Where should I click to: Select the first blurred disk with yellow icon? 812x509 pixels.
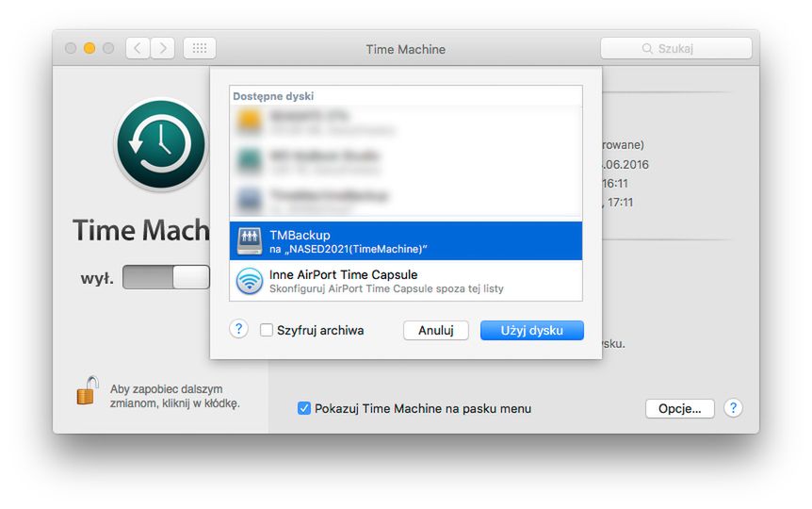[x=405, y=123]
